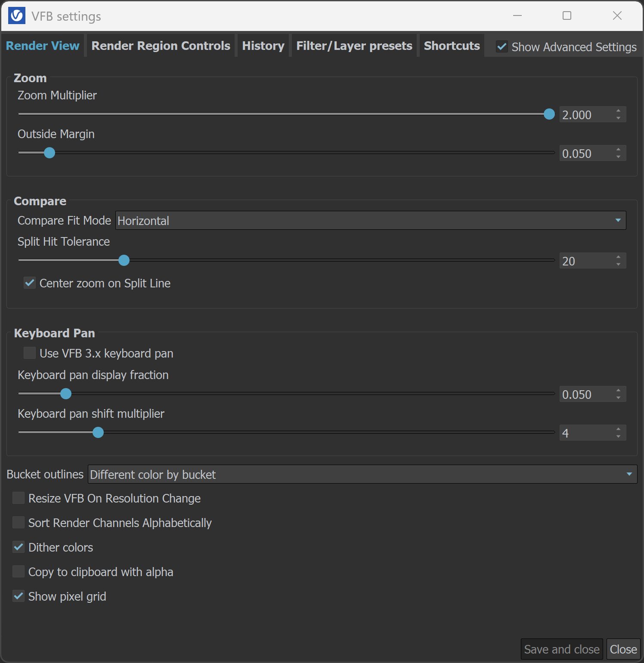The width and height of the screenshot is (644, 663).
Task: Enable Sort Render Channels Alphabetically
Action: tap(19, 522)
